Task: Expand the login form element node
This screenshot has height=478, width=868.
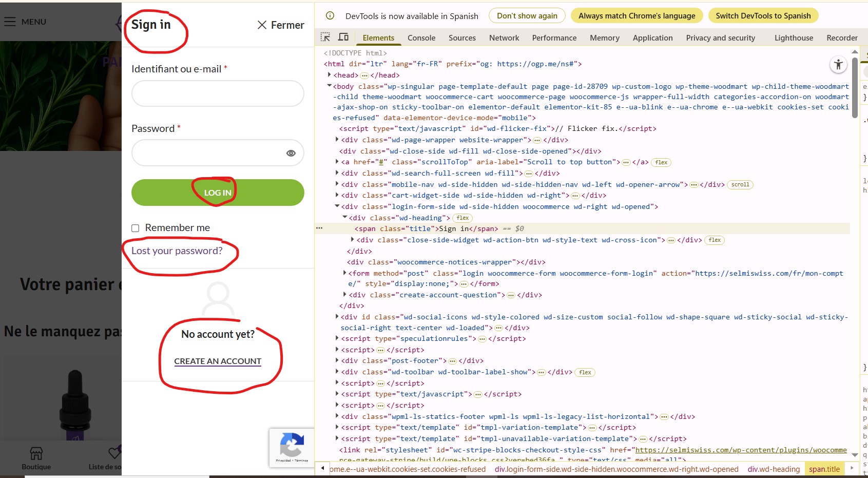Action: coord(345,273)
